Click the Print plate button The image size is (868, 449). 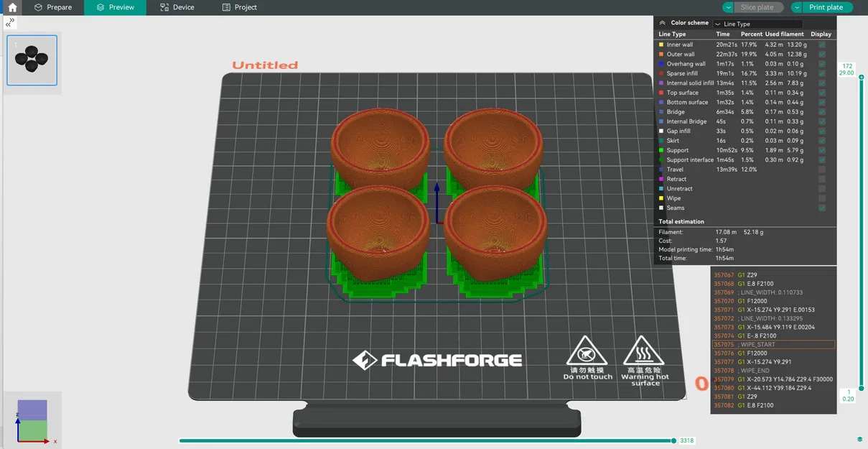pyautogui.click(x=826, y=7)
